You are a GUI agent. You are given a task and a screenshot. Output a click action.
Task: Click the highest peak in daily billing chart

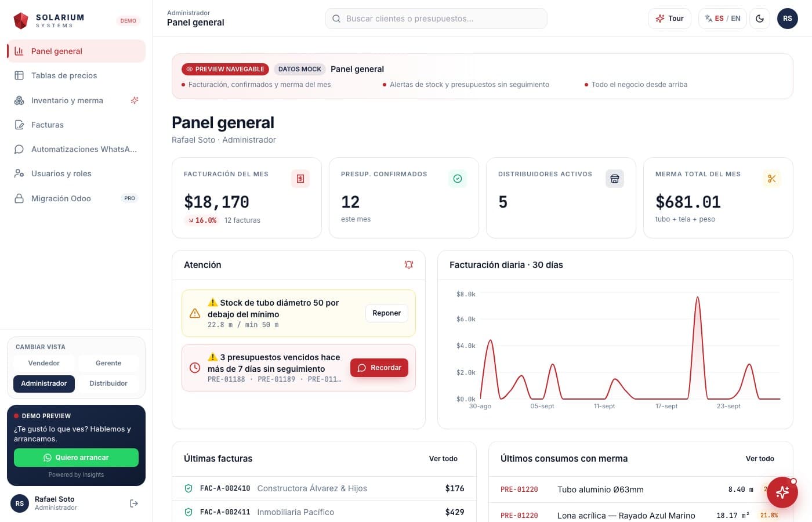coord(697,298)
